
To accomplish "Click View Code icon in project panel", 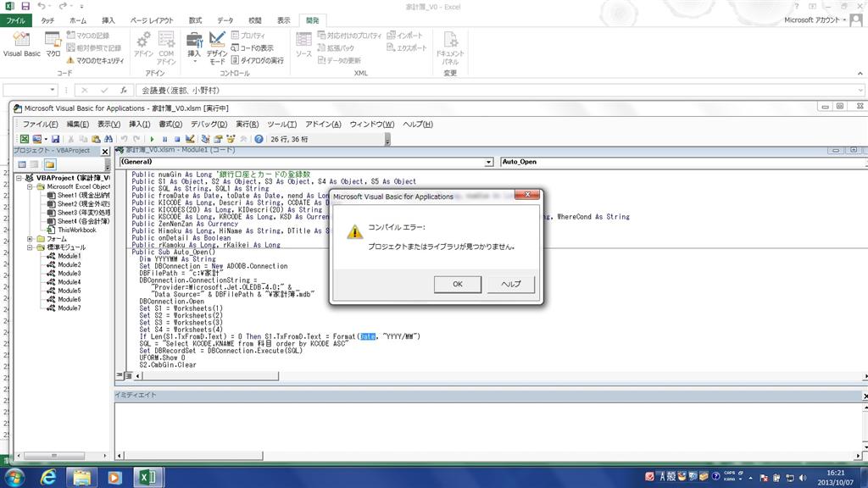I will pos(22,164).
